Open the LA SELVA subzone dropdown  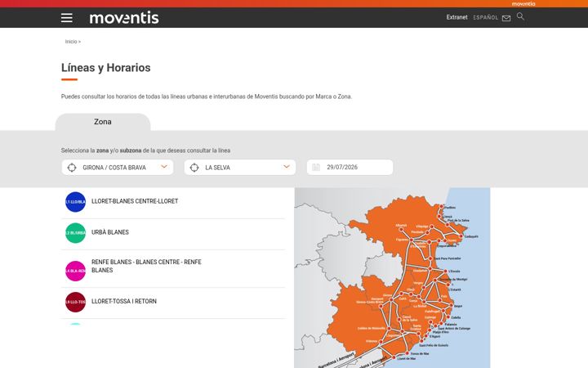[240, 168]
